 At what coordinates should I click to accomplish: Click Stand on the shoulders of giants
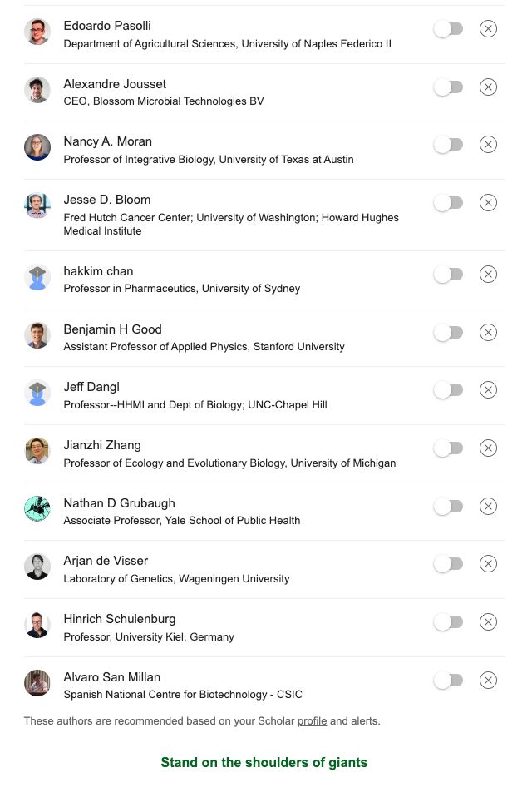[264, 762]
